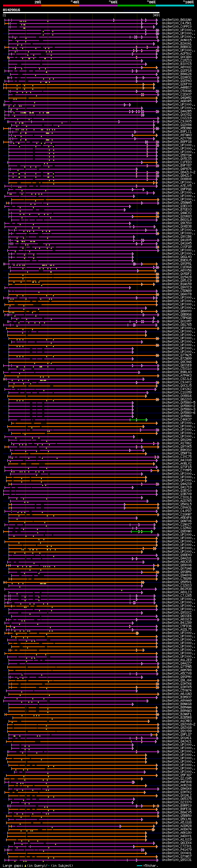The width and height of the screenshot is (197, 868).
Task: Click the red 20% identity legend bar
Action: click(x=22, y=6)
